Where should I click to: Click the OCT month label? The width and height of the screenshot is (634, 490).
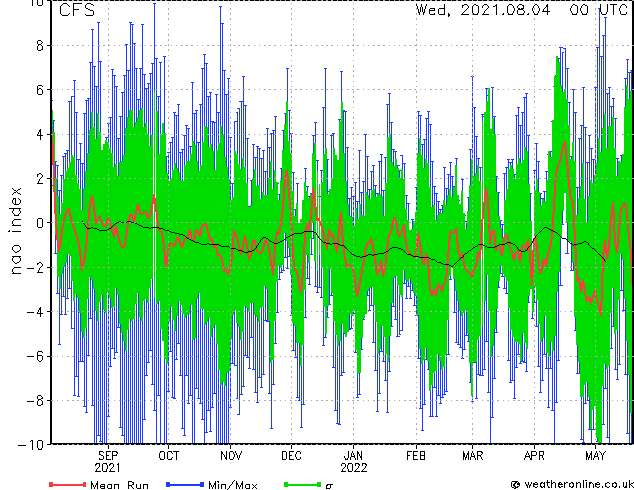point(169,456)
